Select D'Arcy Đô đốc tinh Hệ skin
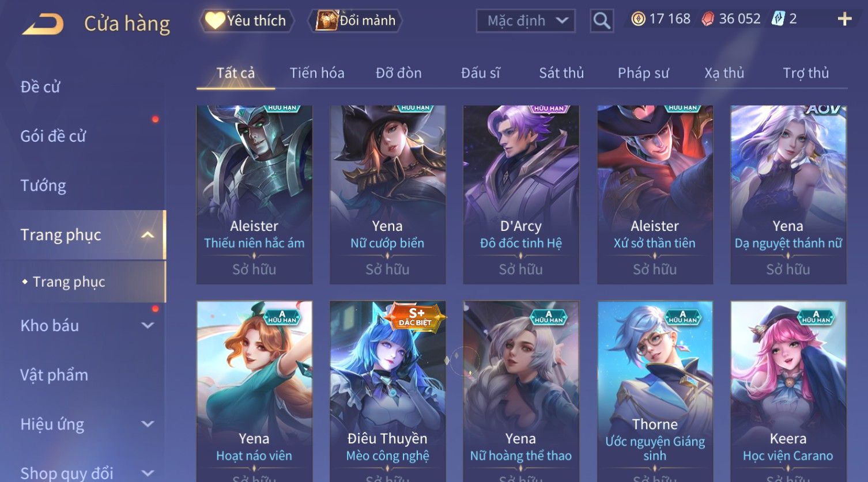Screen dimensions: 868x482 521,194
